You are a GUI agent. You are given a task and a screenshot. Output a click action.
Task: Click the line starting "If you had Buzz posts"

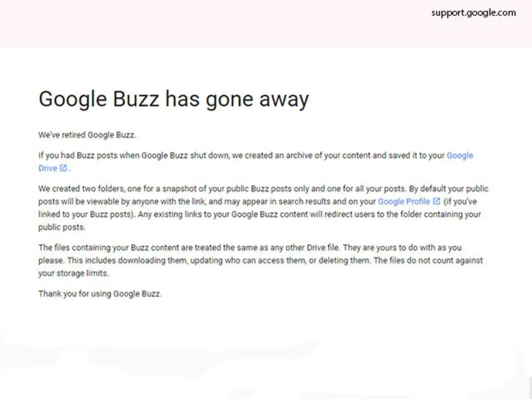tap(239, 155)
